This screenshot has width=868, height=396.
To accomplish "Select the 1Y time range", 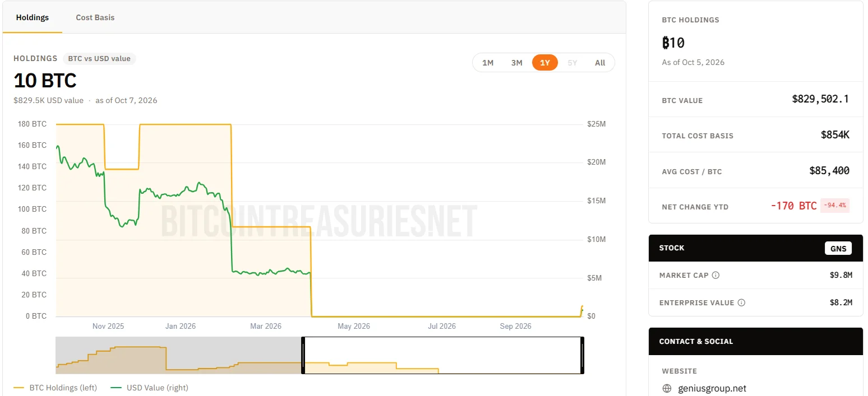I will pos(545,63).
